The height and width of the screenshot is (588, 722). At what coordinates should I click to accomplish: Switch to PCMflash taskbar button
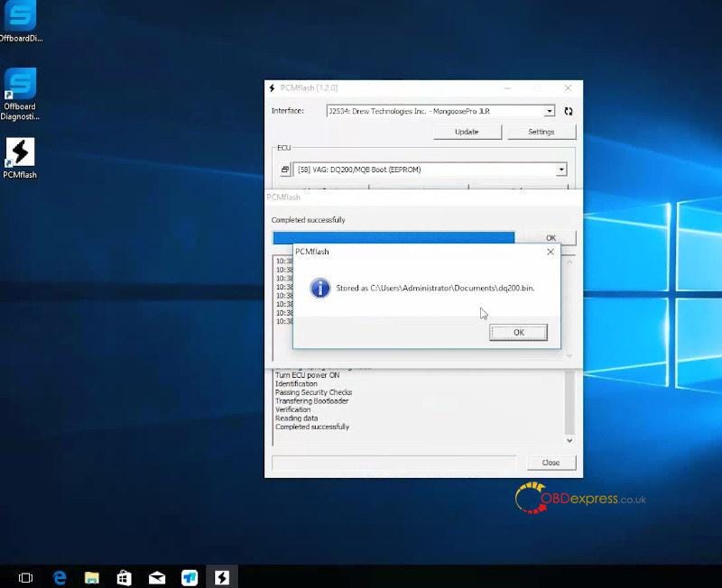coord(222,577)
